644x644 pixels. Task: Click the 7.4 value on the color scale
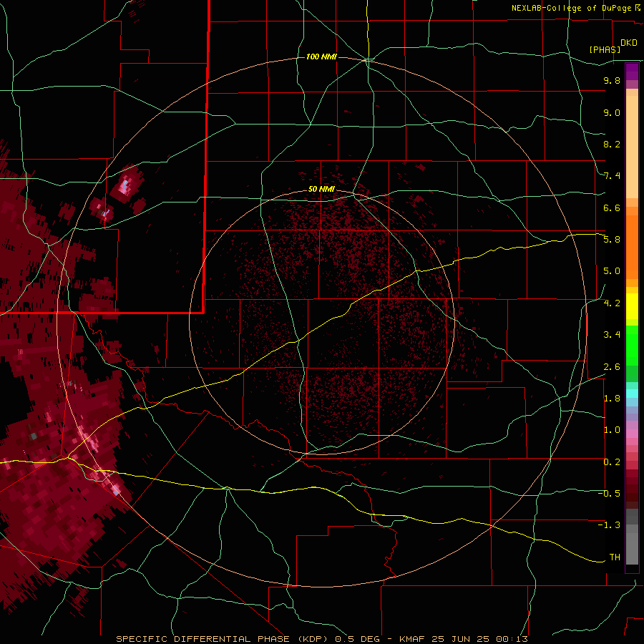612,176
